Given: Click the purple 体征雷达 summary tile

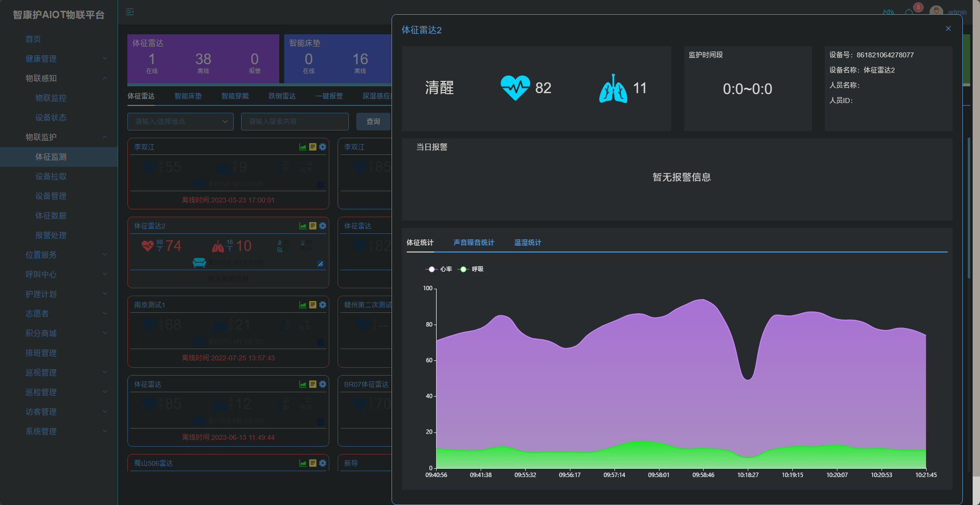Looking at the screenshot, I should pos(203,59).
